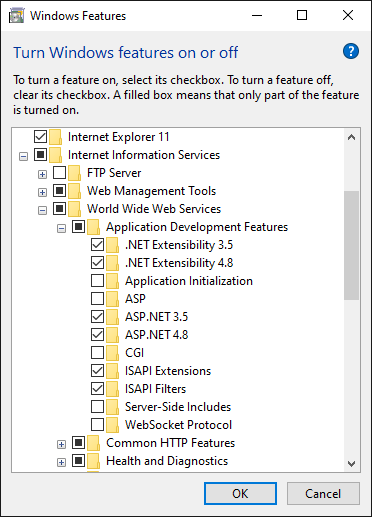Image resolution: width=372 pixels, height=517 pixels.
Task: Toggle the Common HTTP Features checkbox
Action: (x=78, y=442)
